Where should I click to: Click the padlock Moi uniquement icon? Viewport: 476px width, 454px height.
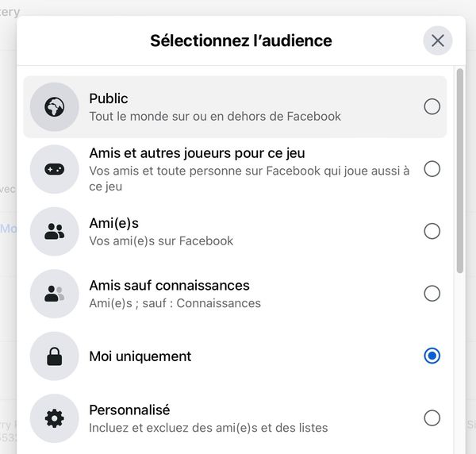[54, 356]
